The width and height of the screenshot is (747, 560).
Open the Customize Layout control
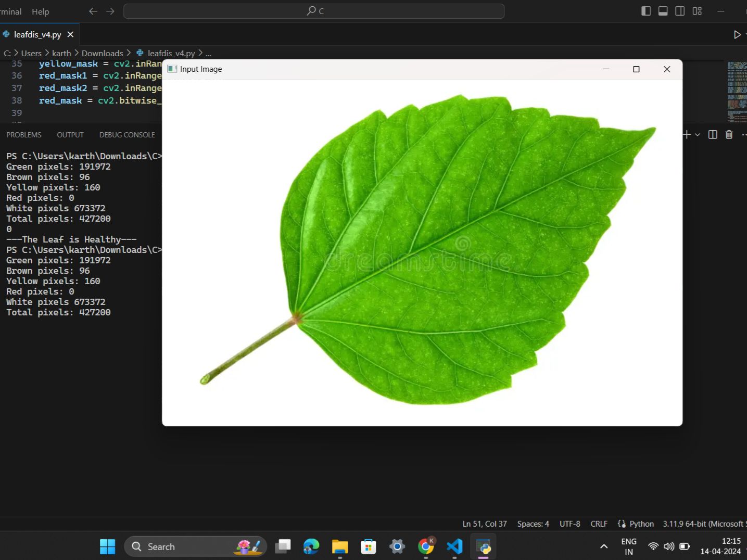pos(697,10)
